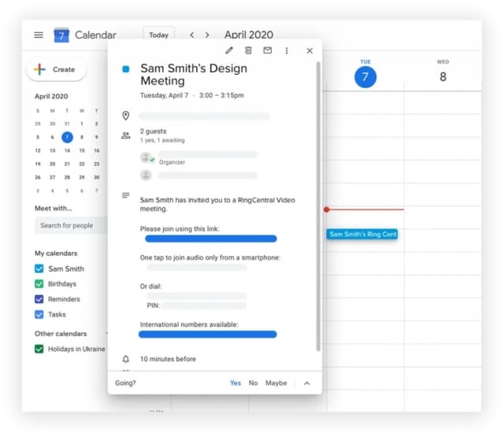This screenshot has height=436, width=504.
Task: Open the three-dot event options menu
Action: [x=287, y=50]
